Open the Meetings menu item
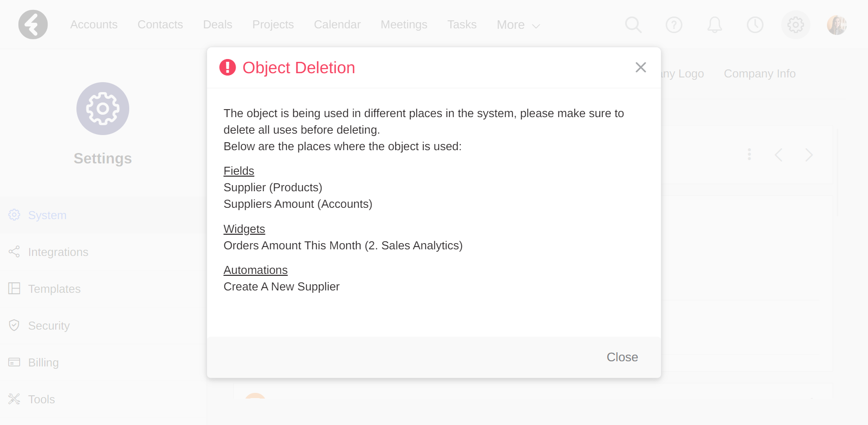Screen dimensions: 868x425 point(404,25)
